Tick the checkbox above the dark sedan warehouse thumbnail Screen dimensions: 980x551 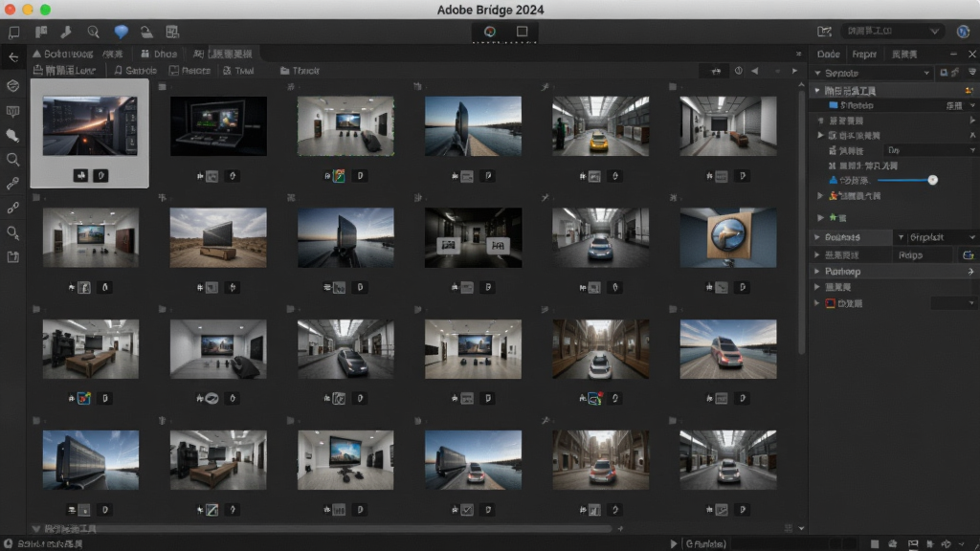click(291, 309)
